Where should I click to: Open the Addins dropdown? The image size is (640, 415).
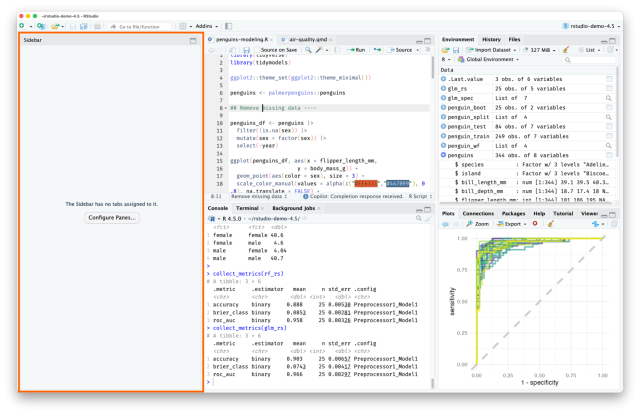click(x=207, y=26)
